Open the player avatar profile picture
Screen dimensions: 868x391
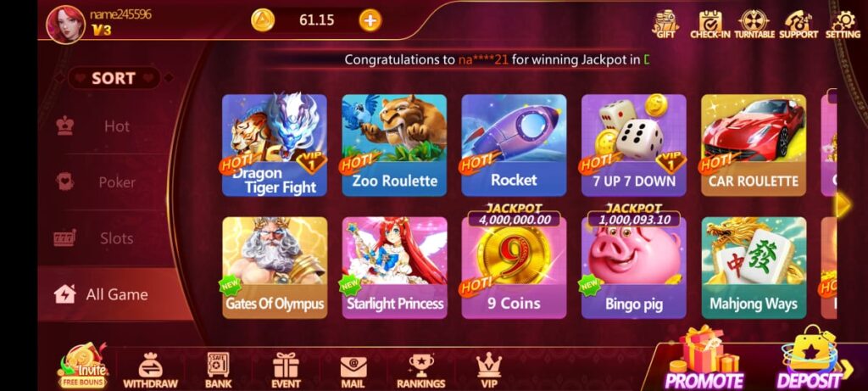(65, 25)
